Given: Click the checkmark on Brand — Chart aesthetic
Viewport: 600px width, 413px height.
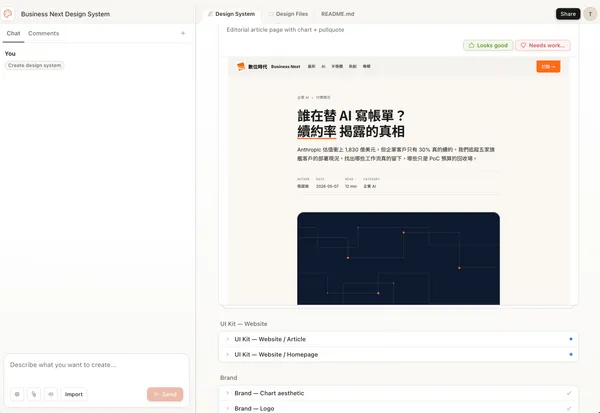Looking at the screenshot, I should click(569, 393).
